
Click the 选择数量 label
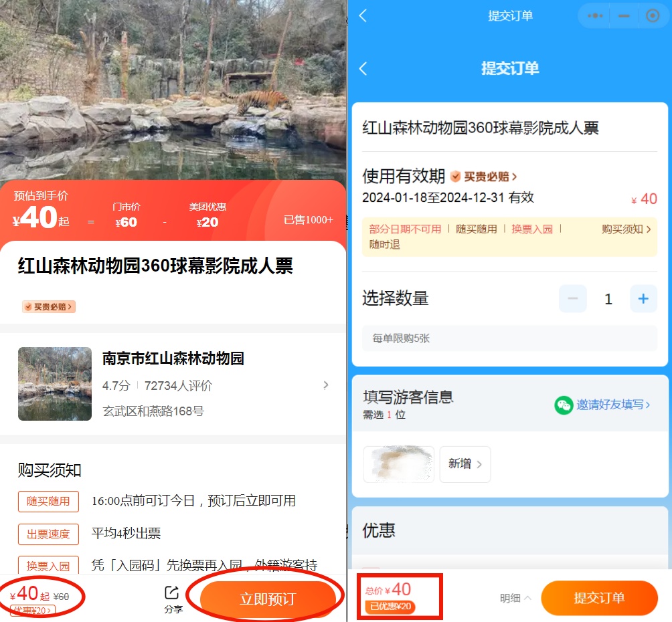pos(395,298)
